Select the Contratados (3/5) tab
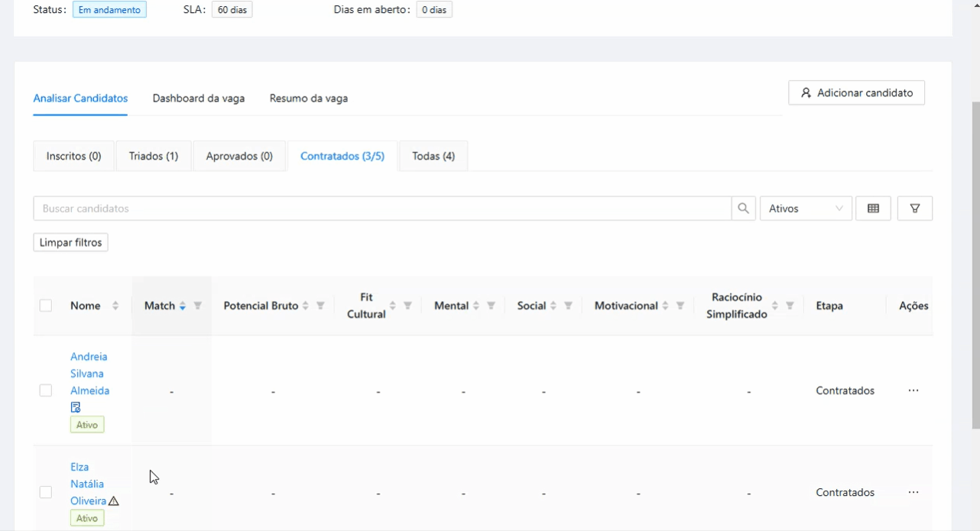 [342, 156]
